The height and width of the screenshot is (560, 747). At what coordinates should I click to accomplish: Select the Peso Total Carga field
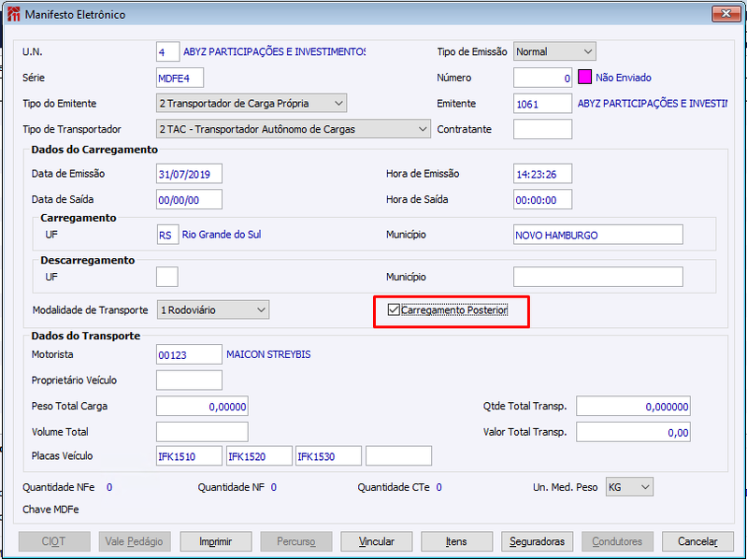(x=202, y=406)
